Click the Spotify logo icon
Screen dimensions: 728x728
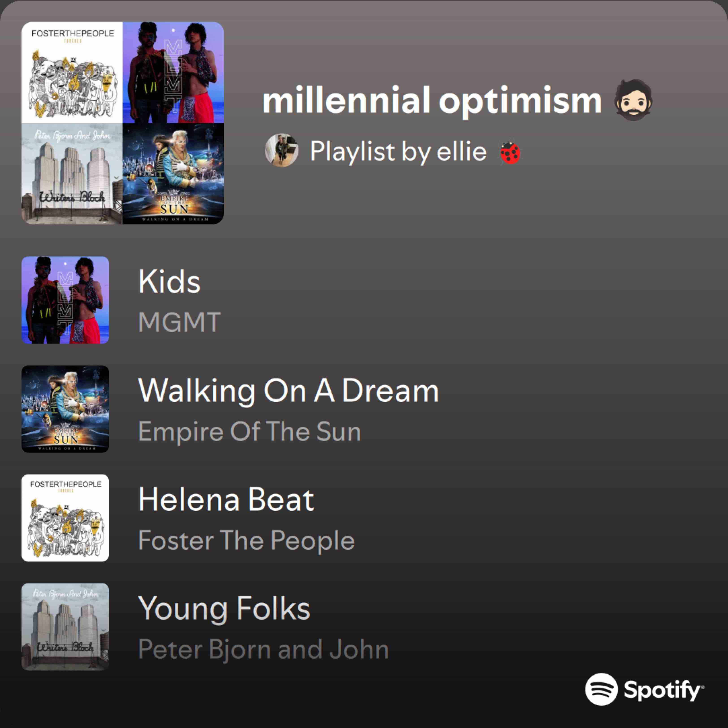(601, 689)
